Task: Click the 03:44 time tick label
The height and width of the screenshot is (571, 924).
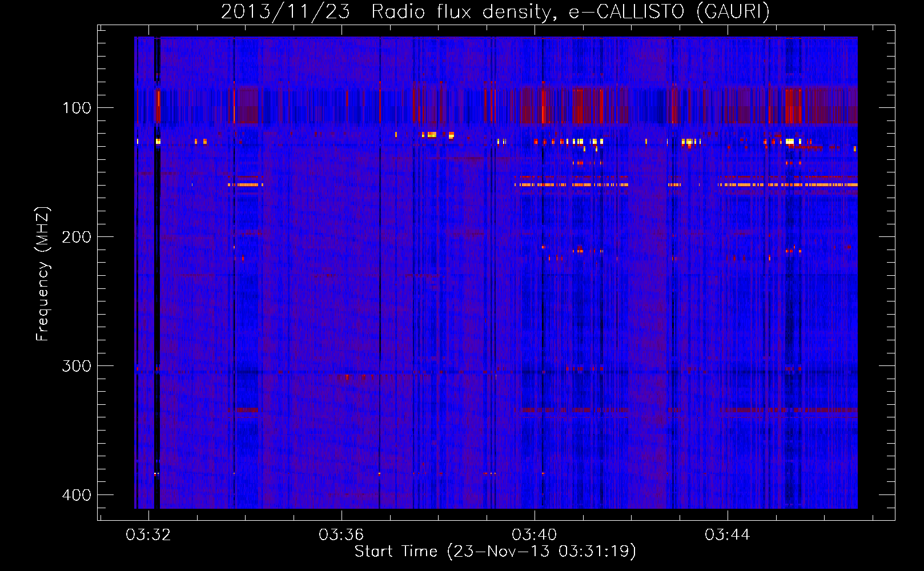Action: pos(728,535)
